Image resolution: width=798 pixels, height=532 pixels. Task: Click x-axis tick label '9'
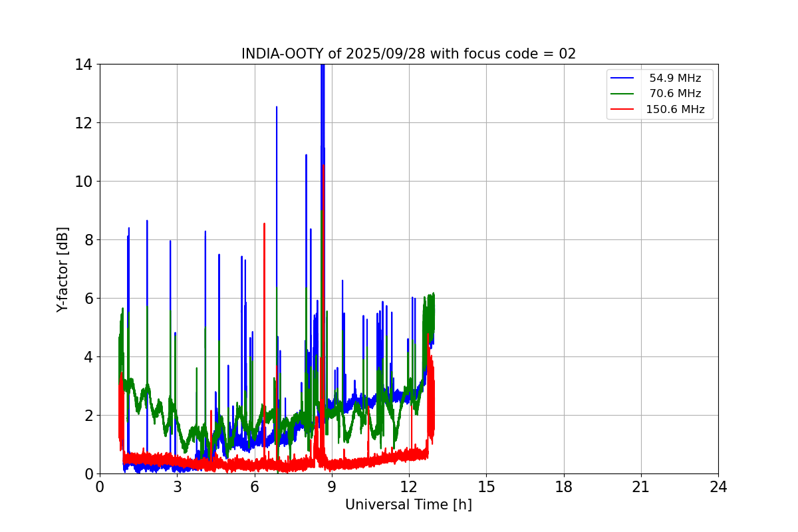332,487
